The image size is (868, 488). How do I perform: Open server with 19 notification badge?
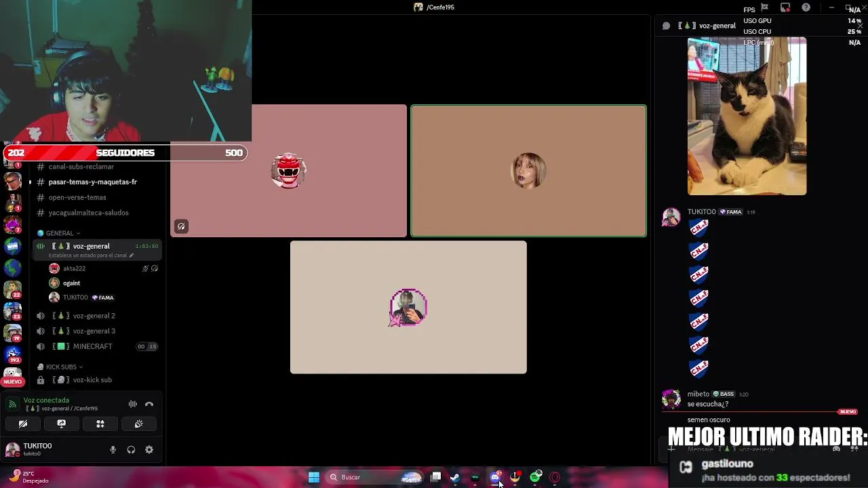(12, 332)
